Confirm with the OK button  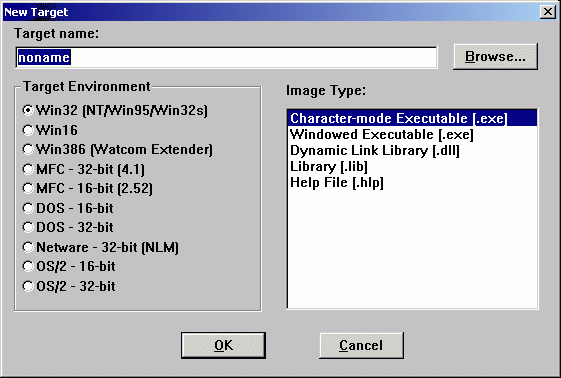[223, 345]
